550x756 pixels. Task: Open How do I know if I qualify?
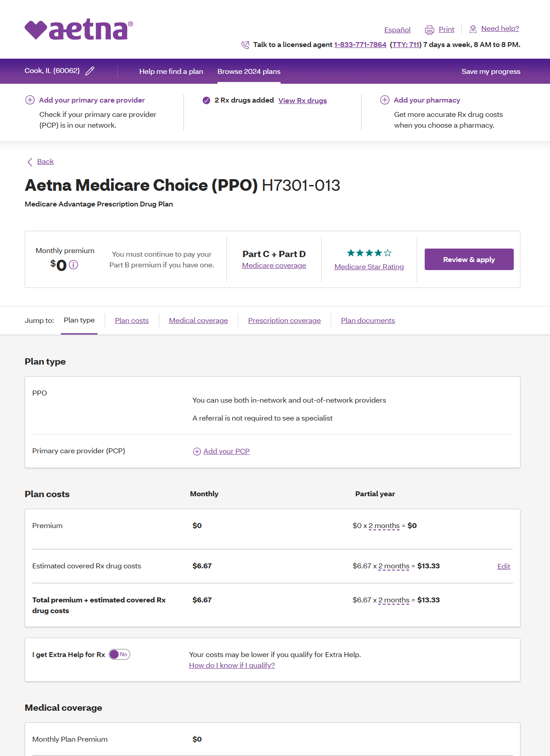(x=232, y=666)
